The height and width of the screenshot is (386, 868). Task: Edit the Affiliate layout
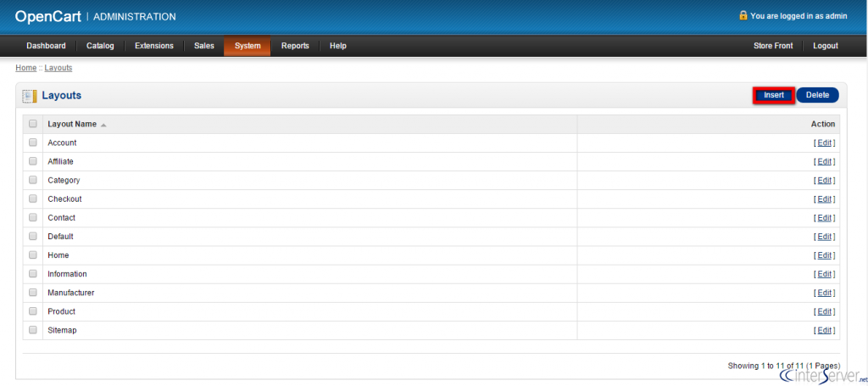click(x=824, y=162)
